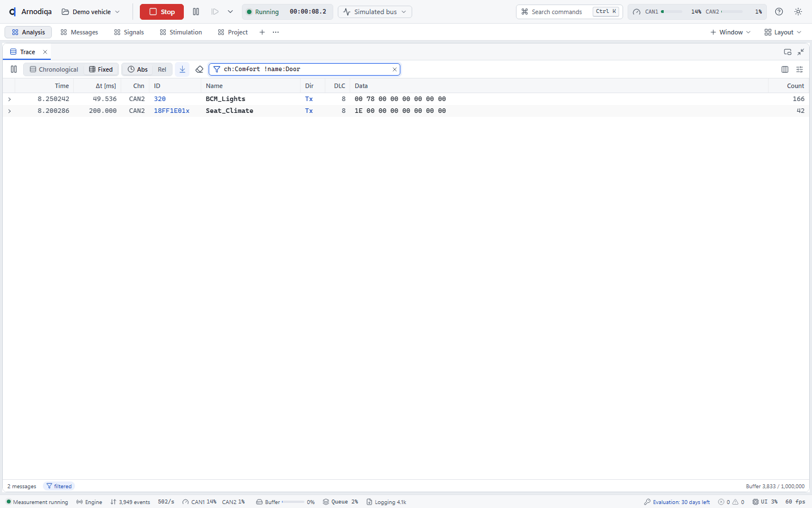Select Abs absolute time mode
This screenshot has width=812, height=508.
(138, 69)
